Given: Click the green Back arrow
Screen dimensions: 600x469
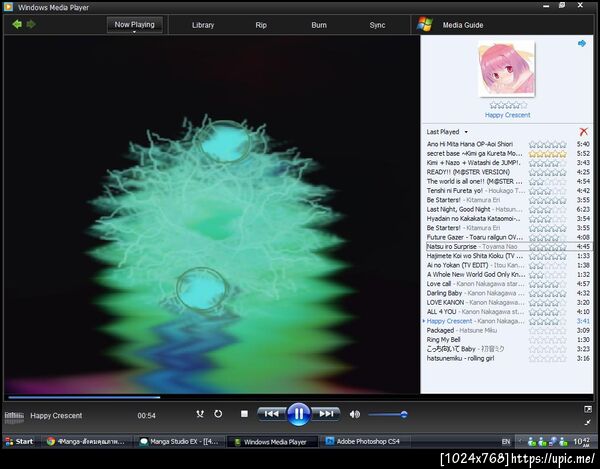Looking at the screenshot, I should pyautogui.click(x=17, y=24).
